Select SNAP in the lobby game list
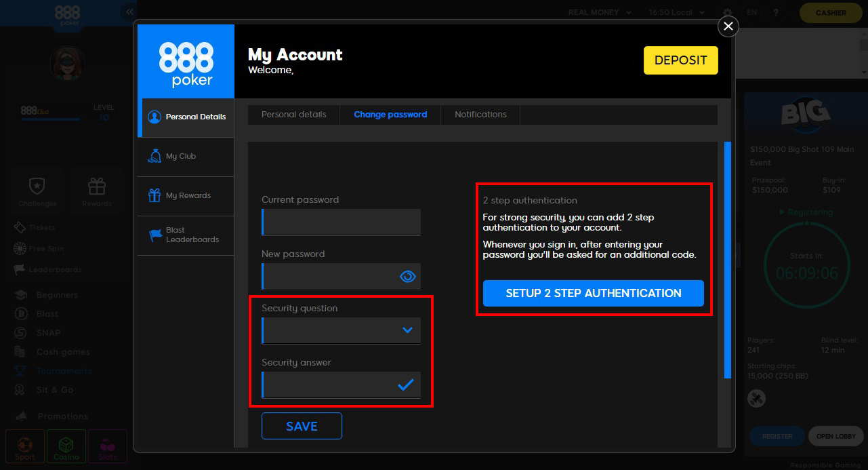 (38, 333)
